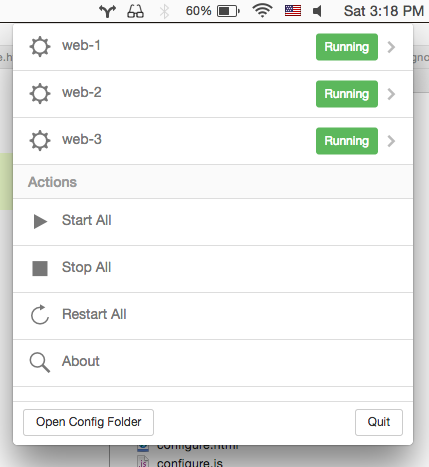Image resolution: width=429 pixels, height=467 pixels.
Task: Click the Open Config Folder button
Action: pyautogui.click(x=88, y=422)
